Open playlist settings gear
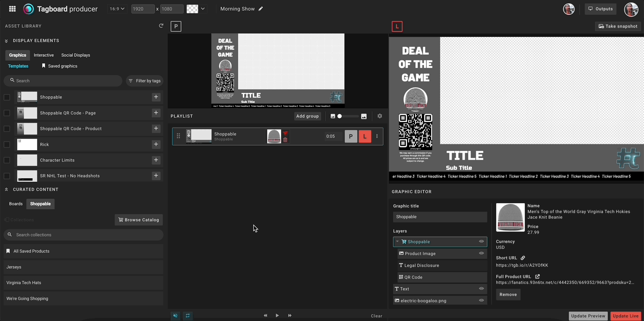 pos(380,116)
